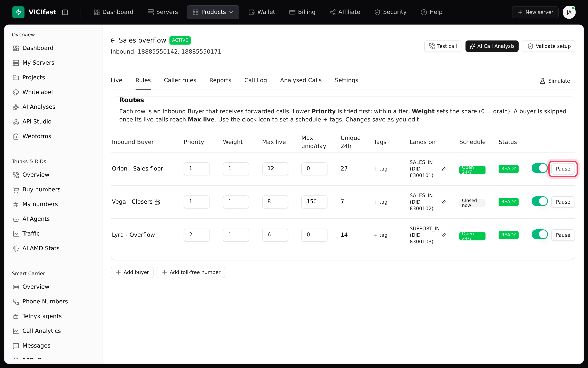The height and width of the screenshot is (368, 588).
Task: Edit the Lyra - Overflow landing DID pencil
Action: [x=444, y=235]
